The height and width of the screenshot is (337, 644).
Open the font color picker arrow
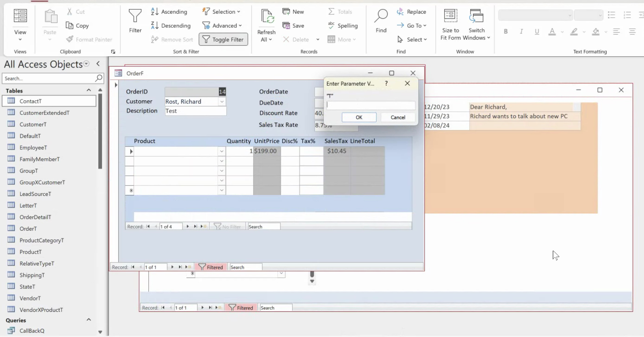562,32
